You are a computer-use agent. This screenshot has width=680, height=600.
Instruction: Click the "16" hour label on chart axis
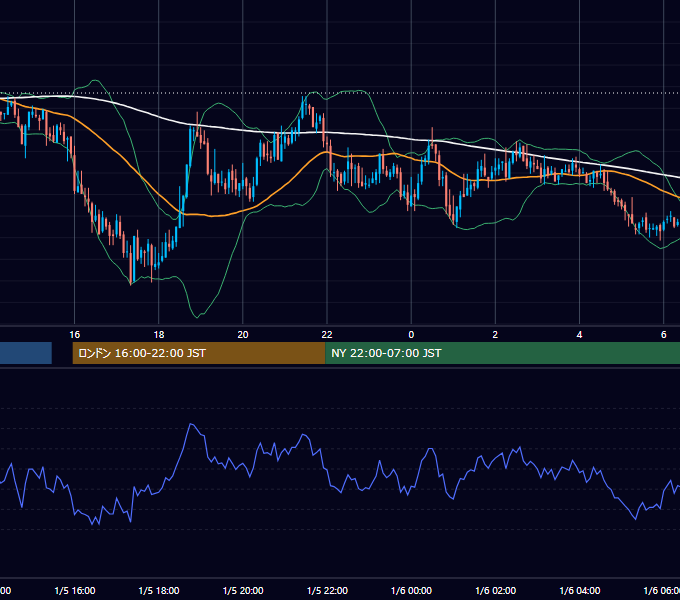(x=75, y=335)
